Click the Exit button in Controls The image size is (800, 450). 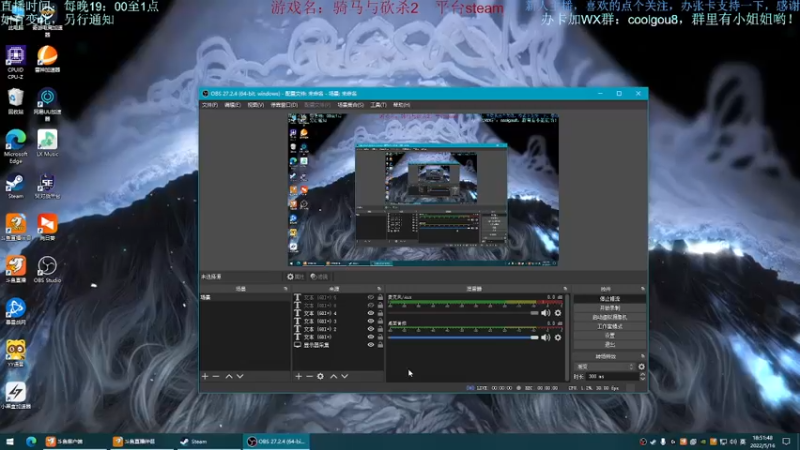pos(610,344)
